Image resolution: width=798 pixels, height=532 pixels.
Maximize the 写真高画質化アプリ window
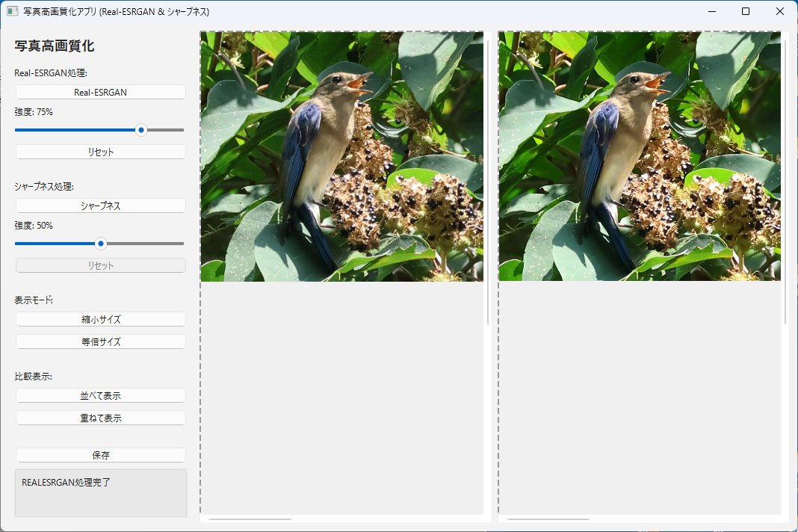coord(746,11)
